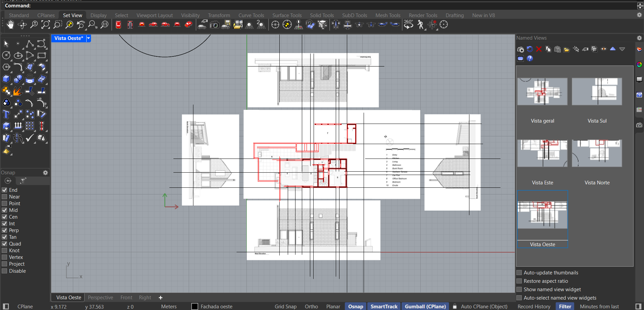Select the Vista Norte named view thumbnail
Image resolution: width=644 pixels, height=310 pixels.
click(x=597, y=153)
